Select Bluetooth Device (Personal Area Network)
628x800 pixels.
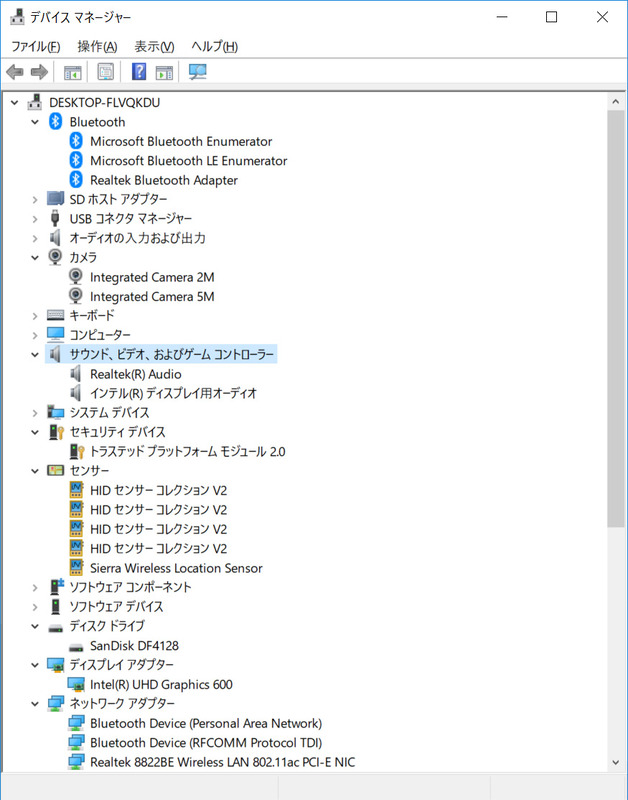click(x=206, y=723)
